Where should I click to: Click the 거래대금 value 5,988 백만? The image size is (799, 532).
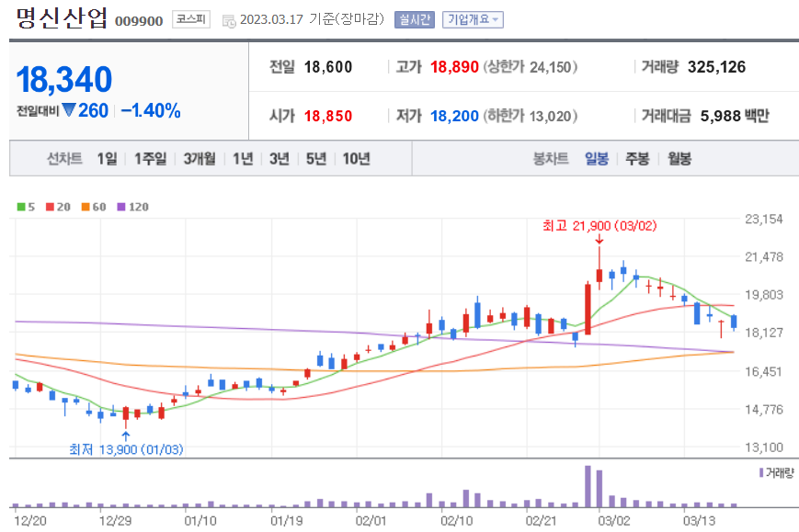point(735,116)
